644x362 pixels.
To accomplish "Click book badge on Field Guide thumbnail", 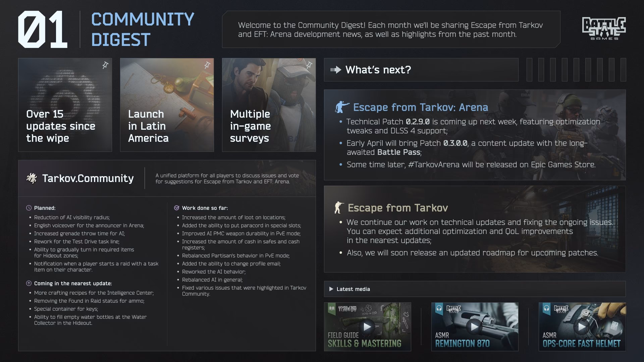I will (x=332, y=308).
